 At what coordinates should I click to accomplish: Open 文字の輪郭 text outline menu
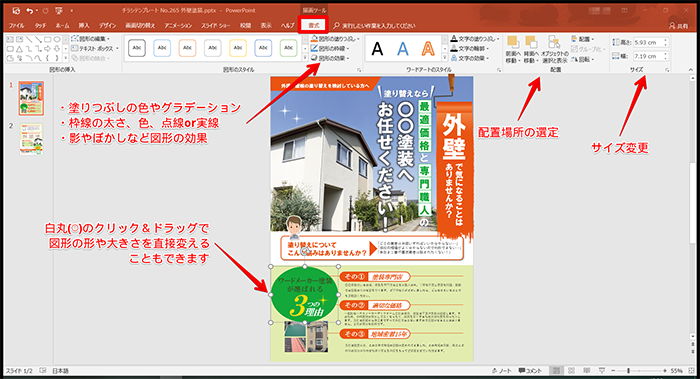point(471,48)
